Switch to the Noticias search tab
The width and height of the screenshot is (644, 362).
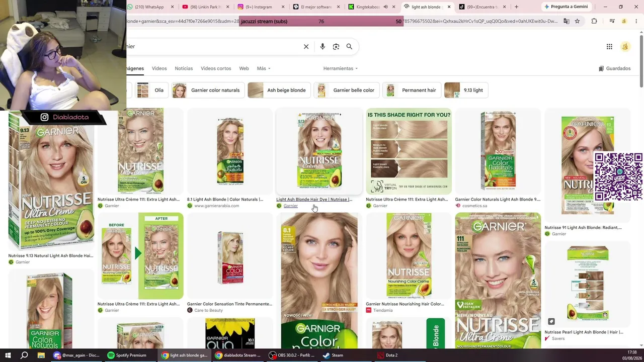pos(184,68)
